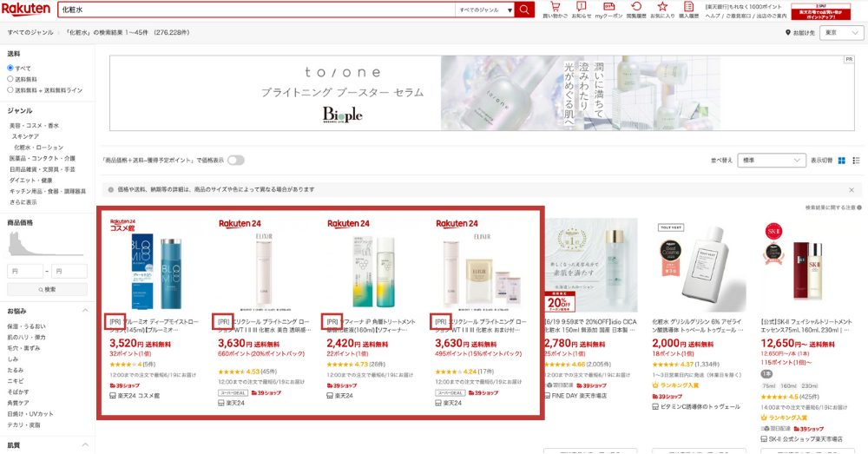The height and width of the screenshot is (454, 868).
Task: Select 送料無料 + 送料無料ライン radio option
Action: 10,89
